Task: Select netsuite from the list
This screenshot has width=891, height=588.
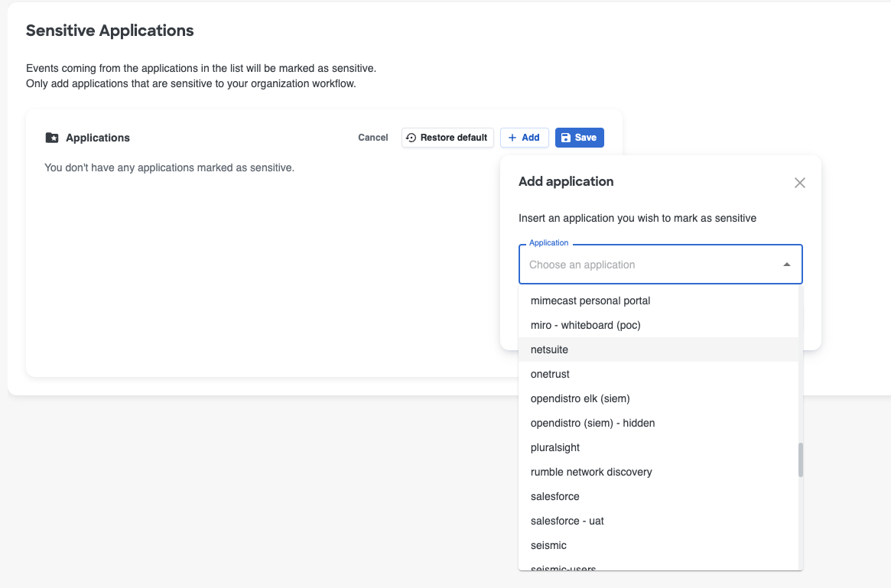Action: (549, 349)
